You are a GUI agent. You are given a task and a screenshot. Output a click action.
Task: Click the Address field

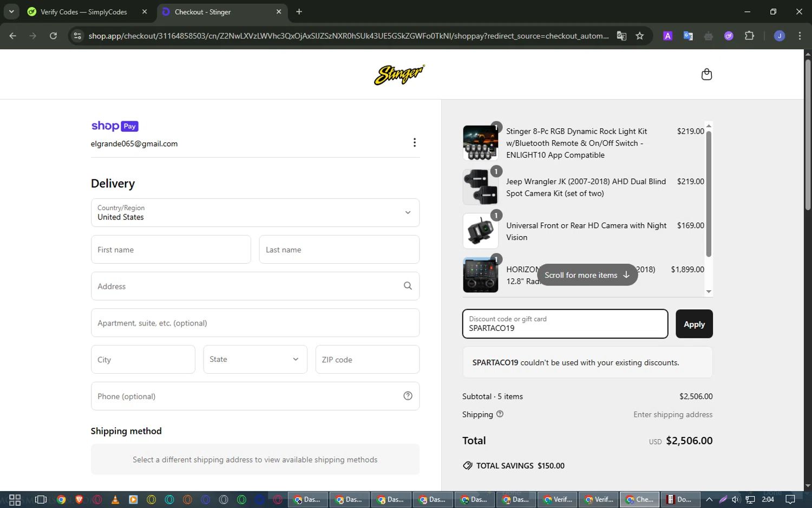255,286
